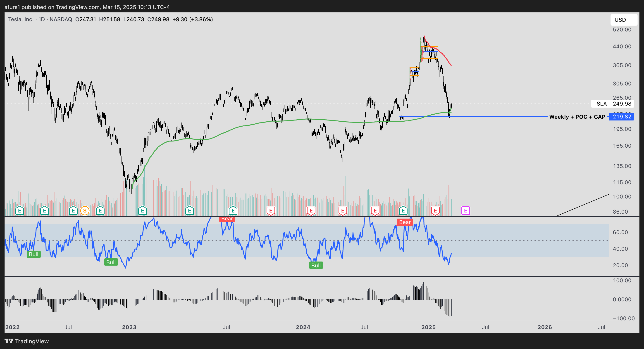Click the RSI 60.00 axis label
The height and width of the screenshot is (349, 644).
tap(620, 232)
